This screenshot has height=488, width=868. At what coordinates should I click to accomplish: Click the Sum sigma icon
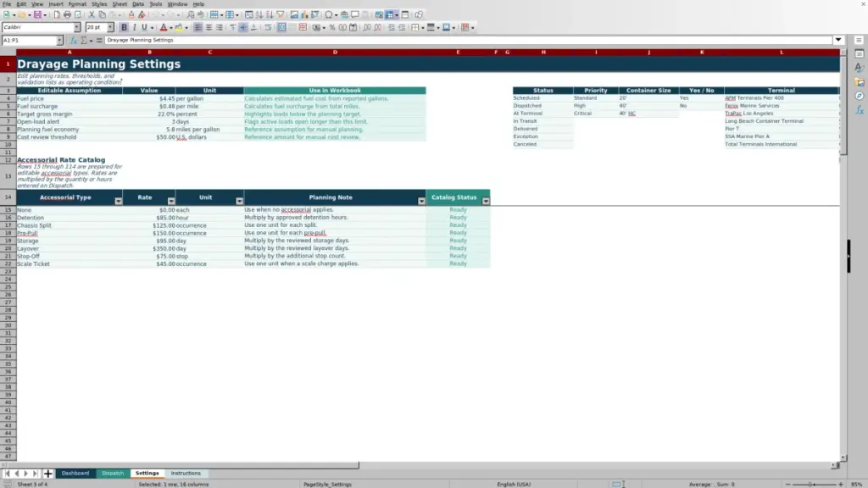pos(84,41)
